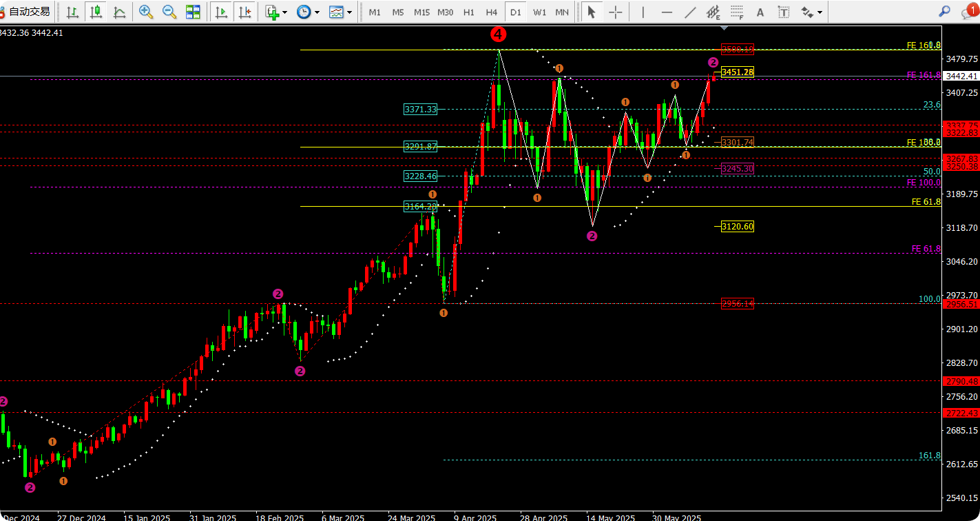980x521 pixels.
Task: Select the W1 weekly timeframe
Action: (x=539, y=12)
